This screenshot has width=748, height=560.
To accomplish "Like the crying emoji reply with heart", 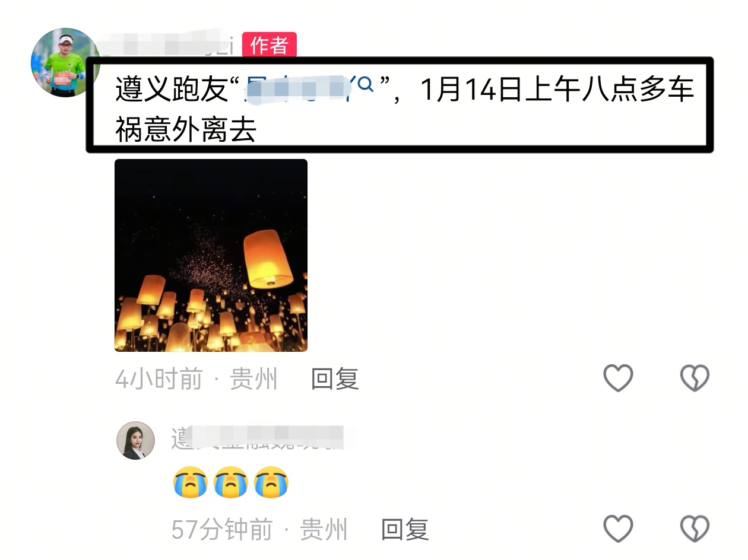I will click(618, 529).
